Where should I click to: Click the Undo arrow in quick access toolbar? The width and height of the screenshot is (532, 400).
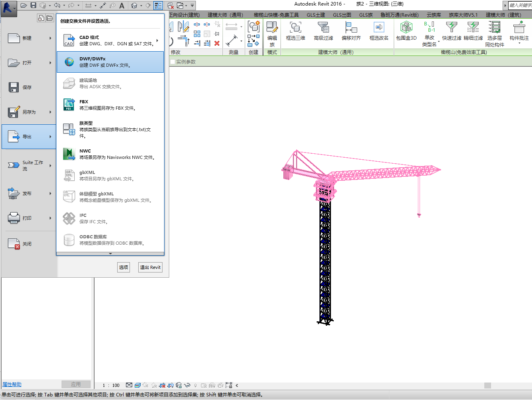[57, 6]
